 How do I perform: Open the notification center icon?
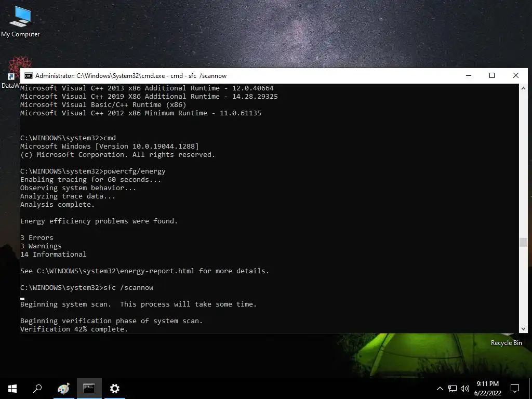coord(515,389)
